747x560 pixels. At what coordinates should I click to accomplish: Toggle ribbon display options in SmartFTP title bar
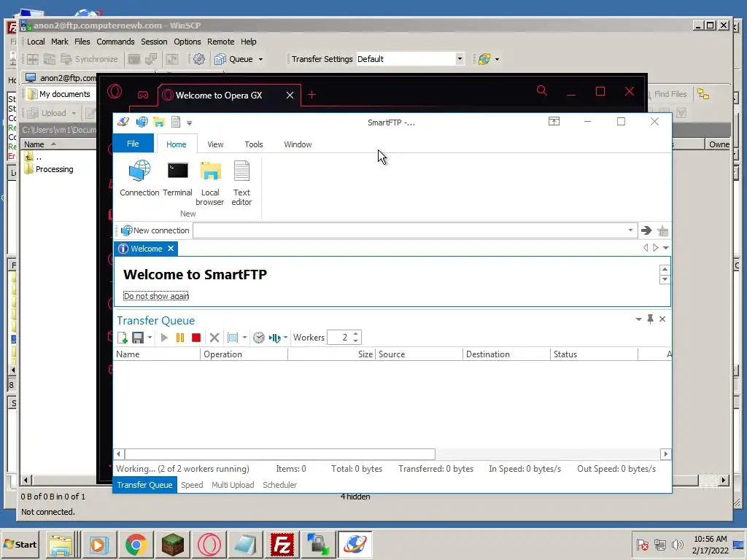point(554,122)
